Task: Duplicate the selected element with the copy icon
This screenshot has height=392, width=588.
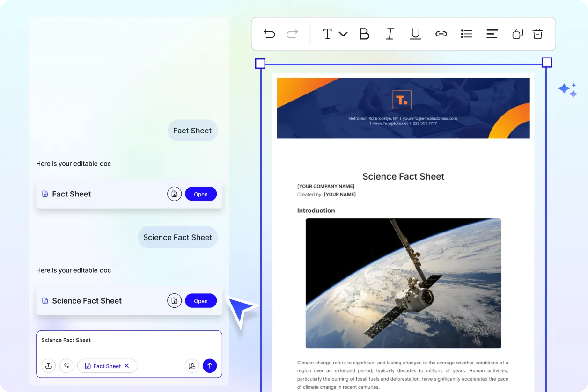Action: [517, 34]
